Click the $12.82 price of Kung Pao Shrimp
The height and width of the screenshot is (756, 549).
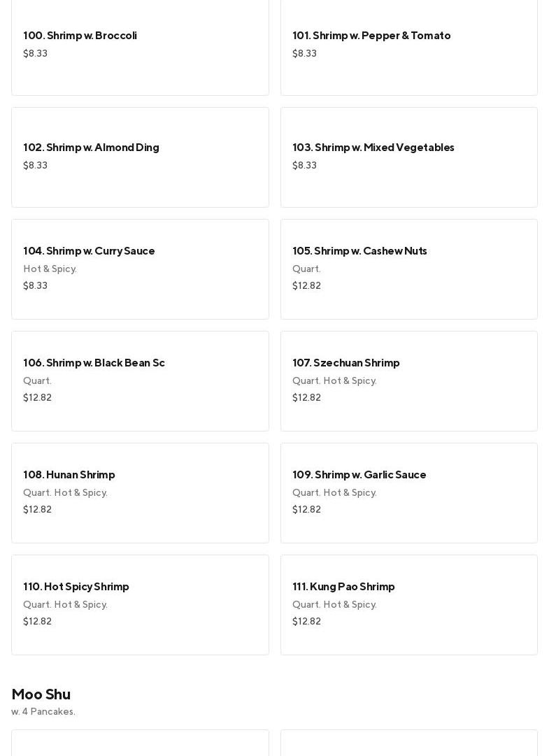(306, 622)
